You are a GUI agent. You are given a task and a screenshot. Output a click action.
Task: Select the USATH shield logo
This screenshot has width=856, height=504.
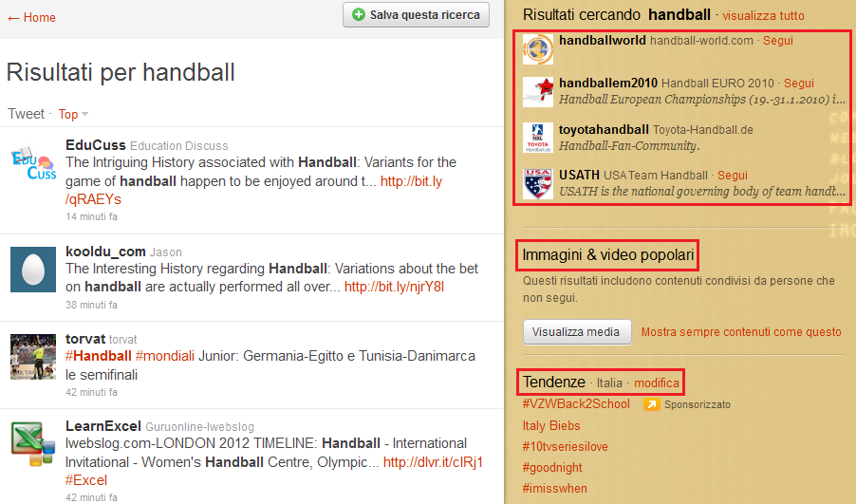[538, 182]
